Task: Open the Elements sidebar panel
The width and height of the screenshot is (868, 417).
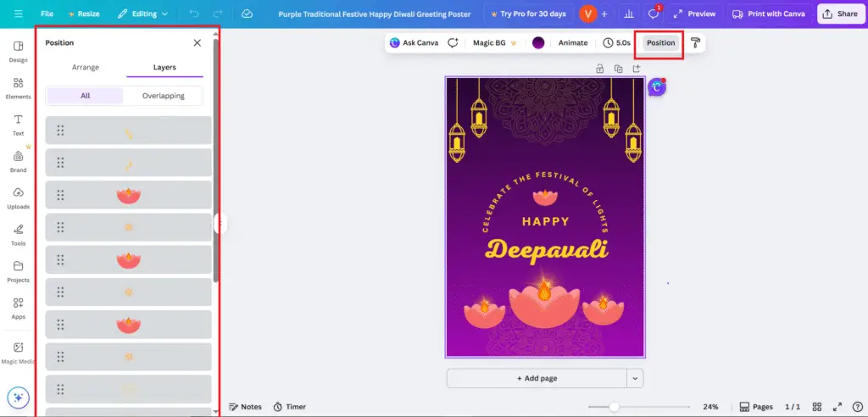Action: pyautogui.click(x=19, y=89)
